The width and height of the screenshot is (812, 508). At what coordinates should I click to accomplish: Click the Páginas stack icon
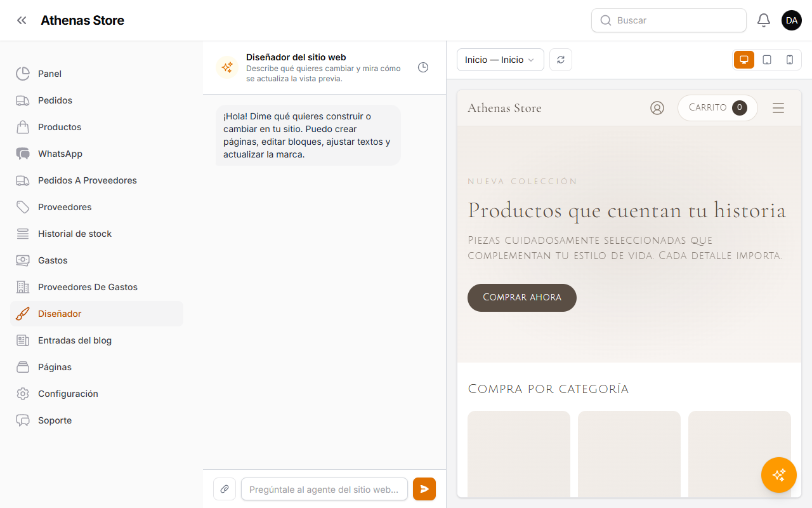point(23,367)
